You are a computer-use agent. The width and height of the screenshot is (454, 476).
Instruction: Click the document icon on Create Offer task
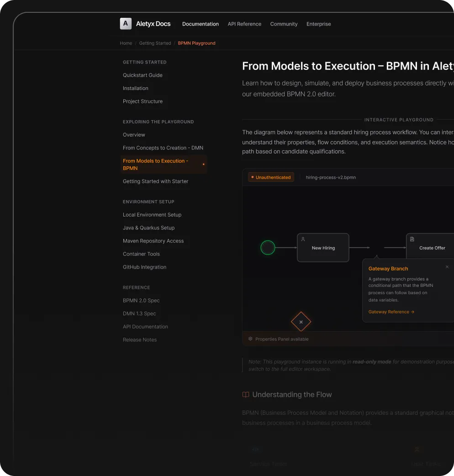(412, 238)
